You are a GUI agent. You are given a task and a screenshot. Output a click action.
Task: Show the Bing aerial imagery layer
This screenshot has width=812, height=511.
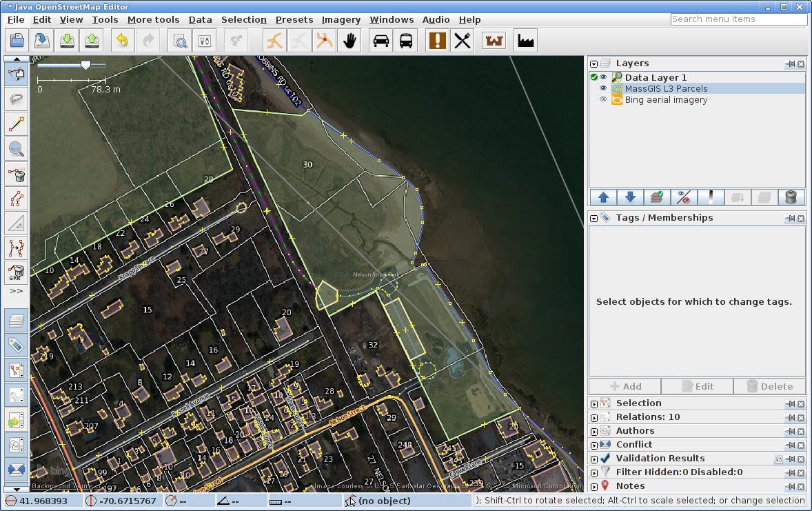pos(603,100)
